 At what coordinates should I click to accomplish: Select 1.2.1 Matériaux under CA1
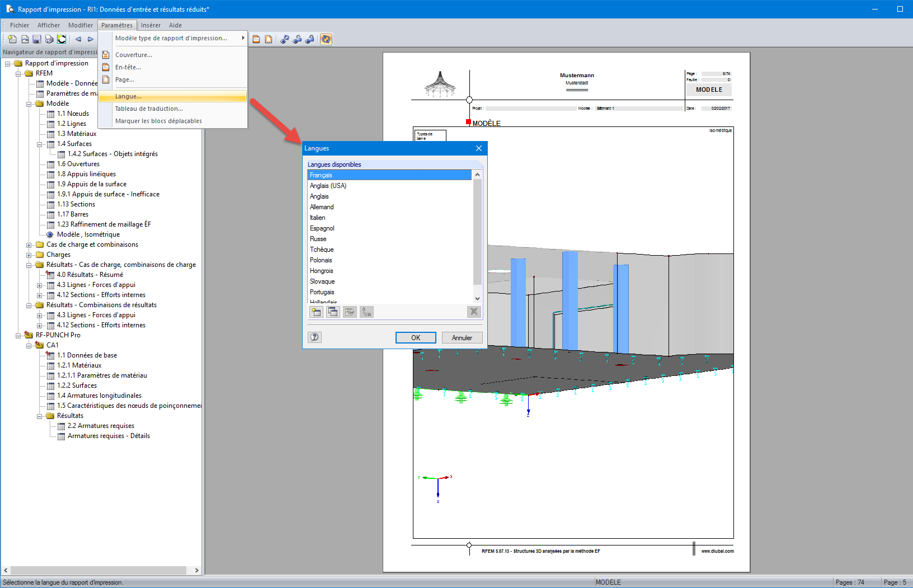pyautogui.click(x=79, y=365)
